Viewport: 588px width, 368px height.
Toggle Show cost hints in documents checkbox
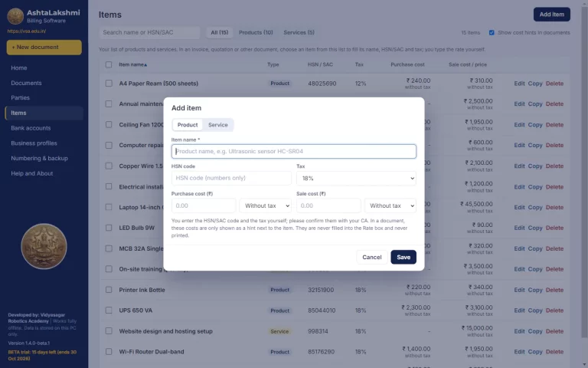[x=492, y=33]
